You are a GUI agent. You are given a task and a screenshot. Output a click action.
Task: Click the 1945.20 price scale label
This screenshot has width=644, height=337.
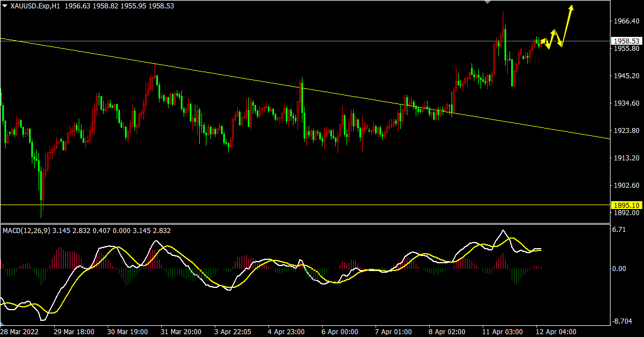(626, 76)
